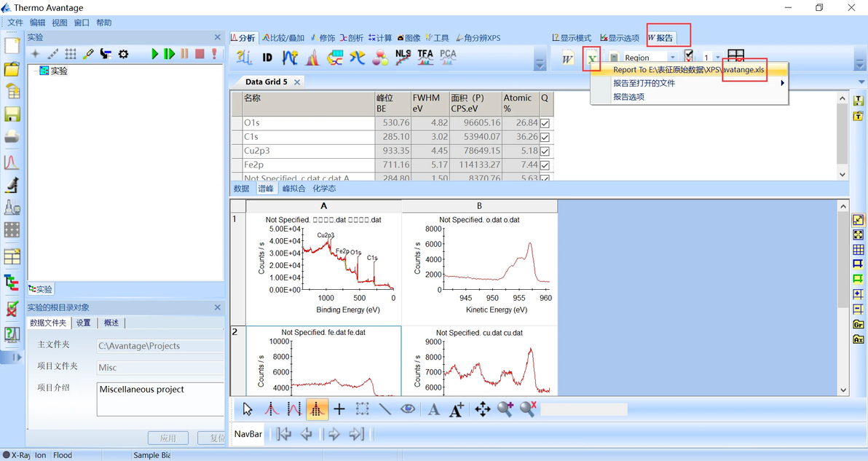Click the ID peak identification icon

click(267, 58)
